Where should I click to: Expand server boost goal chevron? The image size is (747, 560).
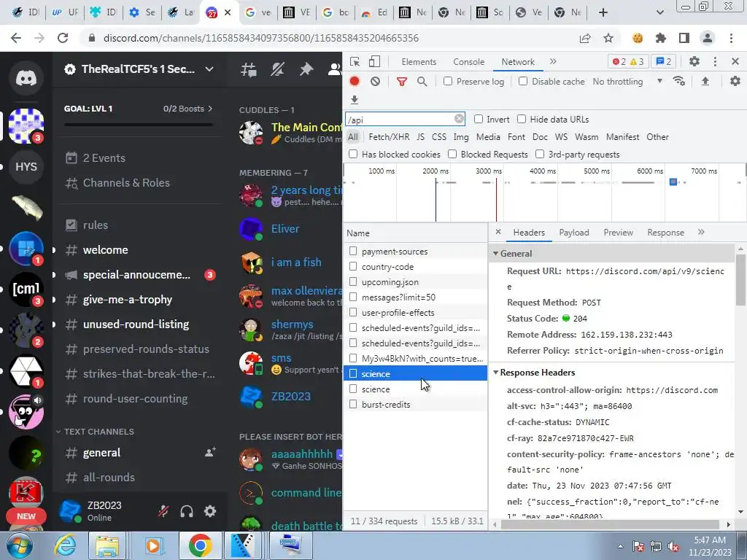click(x=210, y=109)
